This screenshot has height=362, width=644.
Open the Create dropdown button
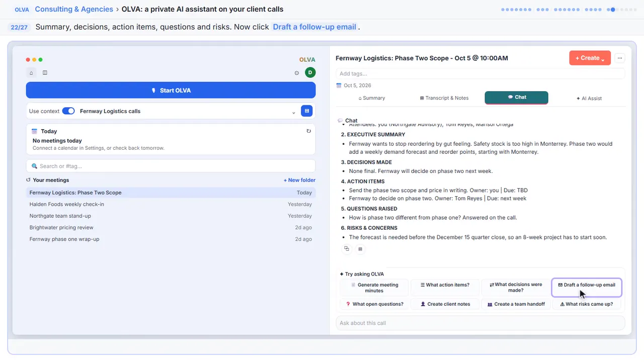pos(590,58)
